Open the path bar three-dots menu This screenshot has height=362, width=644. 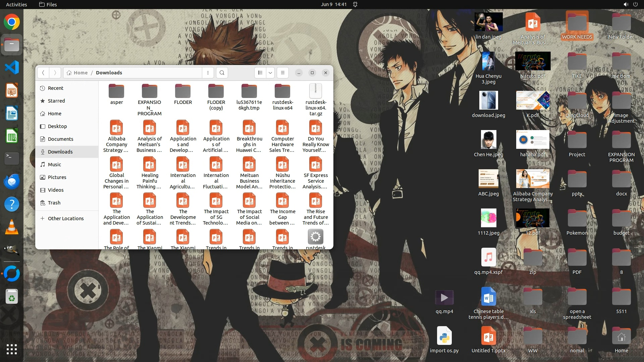208,73
